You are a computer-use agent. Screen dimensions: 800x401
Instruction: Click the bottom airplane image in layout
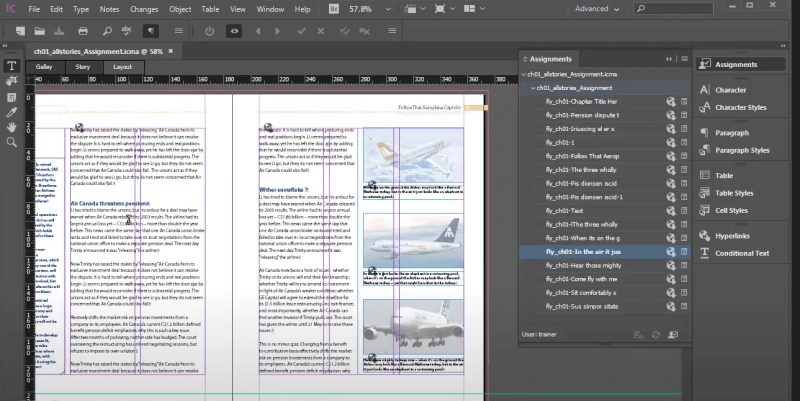(413, 327)
